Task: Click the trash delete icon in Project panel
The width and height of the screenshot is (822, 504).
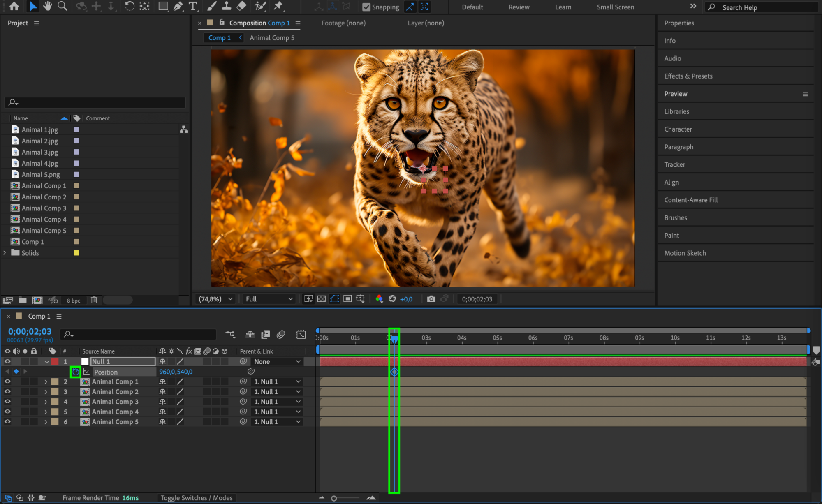Action: click(x=94, y=300)
